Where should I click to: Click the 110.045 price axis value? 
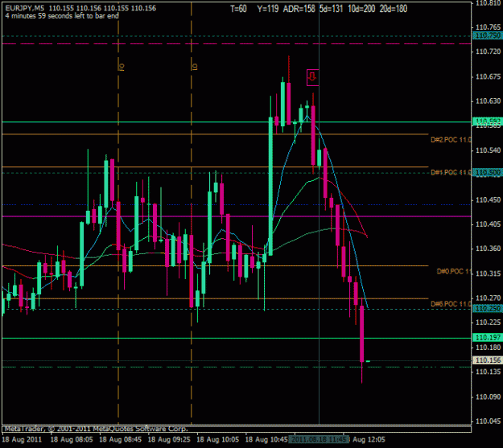click(x=488, y=421)
